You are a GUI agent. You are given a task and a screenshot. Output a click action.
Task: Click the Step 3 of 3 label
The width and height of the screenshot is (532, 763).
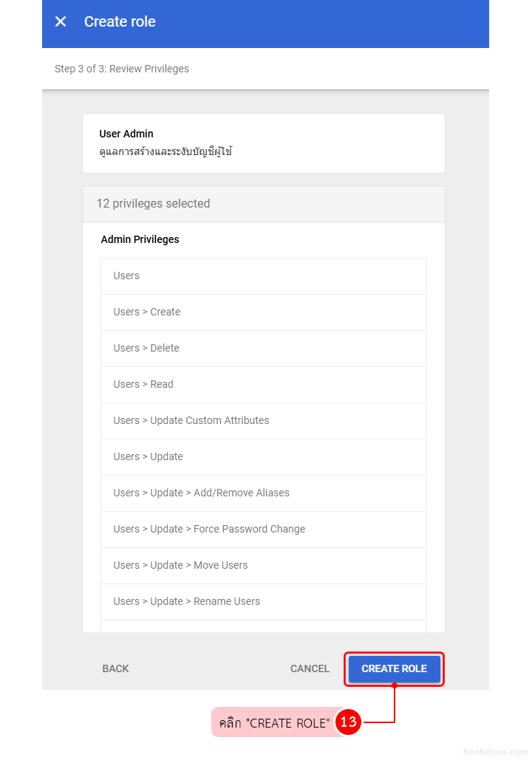point(122,69)
